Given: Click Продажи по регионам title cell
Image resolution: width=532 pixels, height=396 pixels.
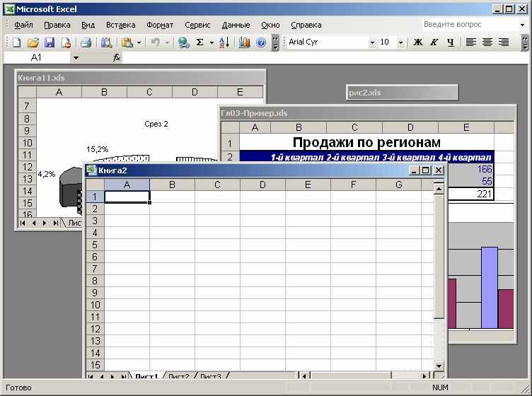Looking at the screenshot, I should (366, 142).
